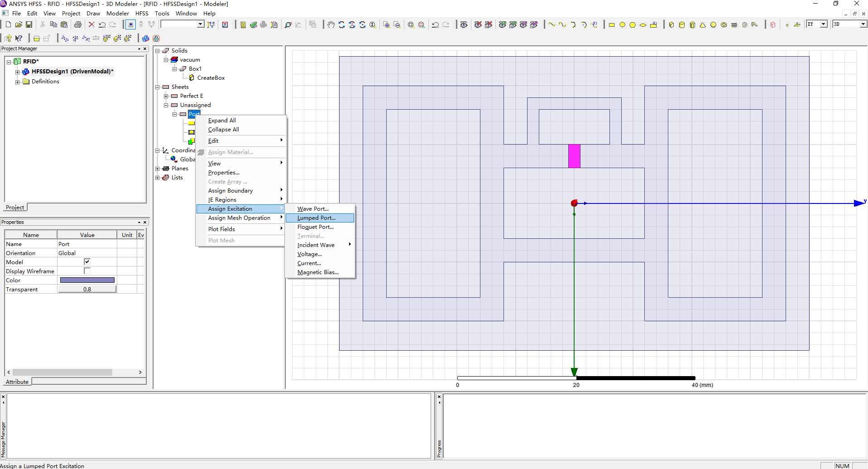The image size is (868, 469).
Task: Click the Transparent value 0.8 button
Action: pyautogui.click(x=87, y=290)
